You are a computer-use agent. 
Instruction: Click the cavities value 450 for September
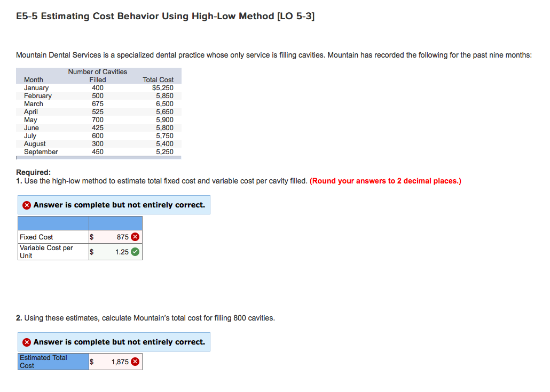coord(98,151)
